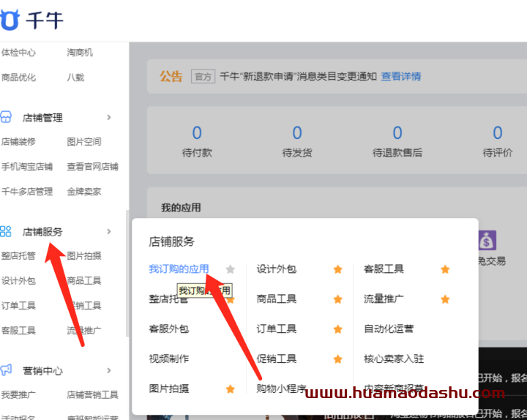
Task: Open 店铺装修 in the sidebar
Action: 18,141
